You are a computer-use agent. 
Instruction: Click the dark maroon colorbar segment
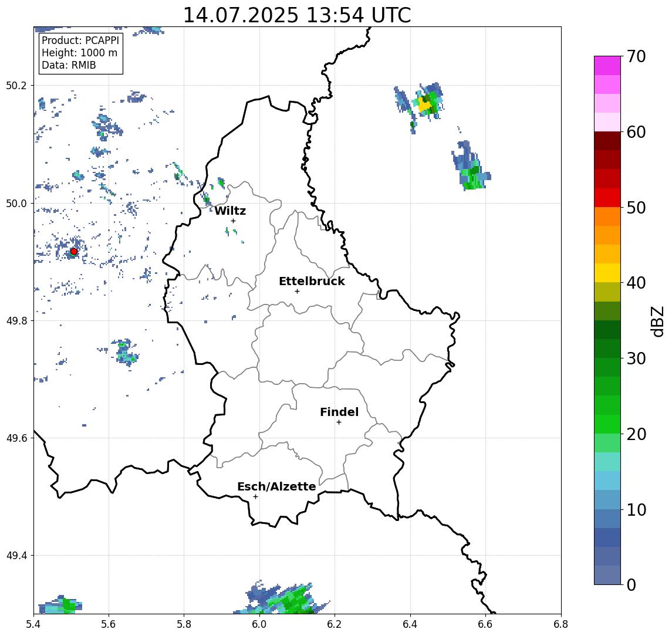[607, 141]
